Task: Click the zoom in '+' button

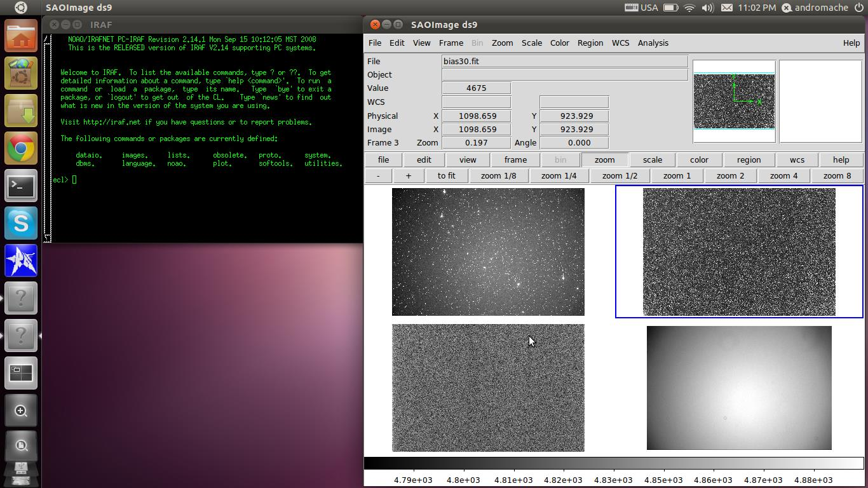Action: [x=408, y=175]
